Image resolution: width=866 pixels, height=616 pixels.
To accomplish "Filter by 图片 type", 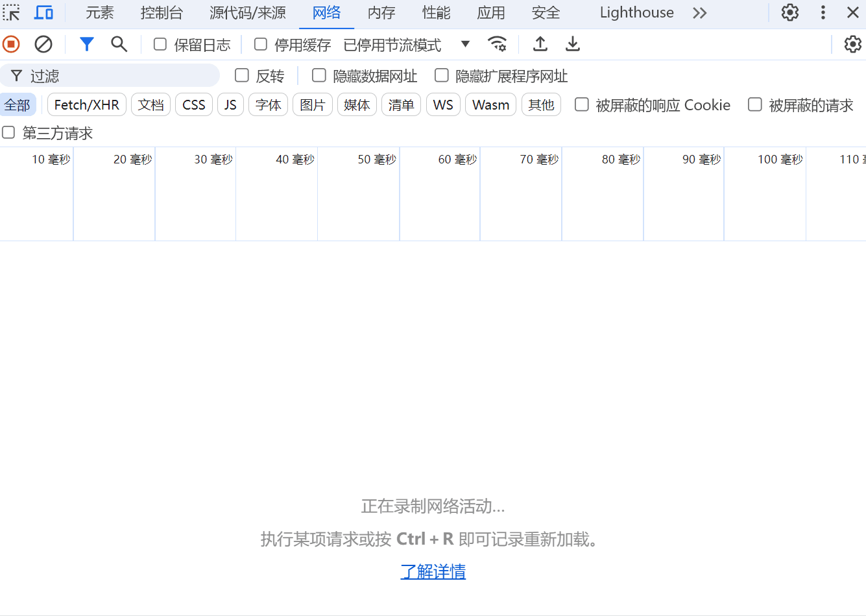I will coord(313,104).
